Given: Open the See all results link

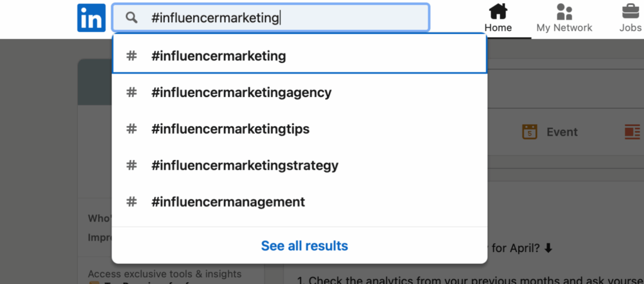Looking at the screenshot, I should [304, 246].
